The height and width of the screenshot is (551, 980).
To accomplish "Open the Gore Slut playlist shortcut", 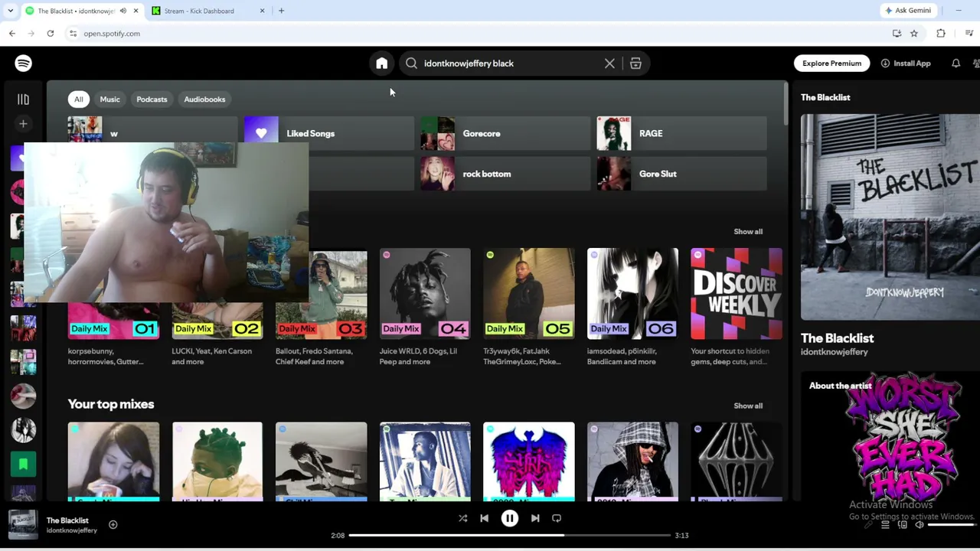I will click(681, 174).
